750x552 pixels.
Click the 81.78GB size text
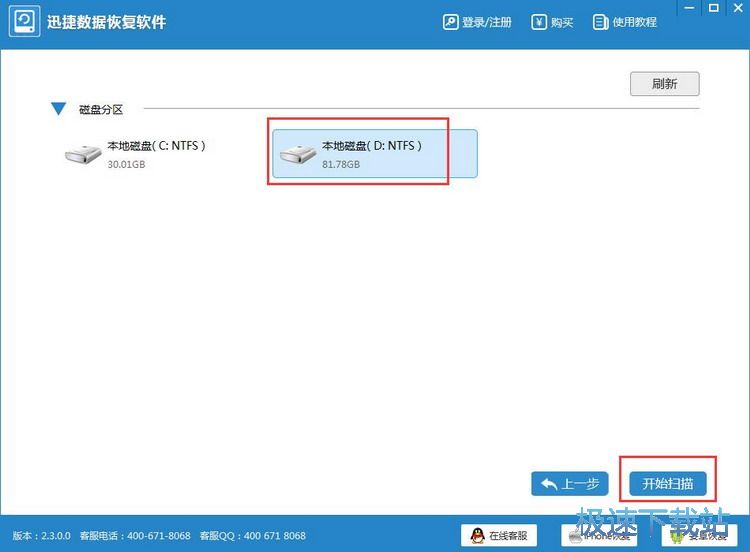[341, 164]
